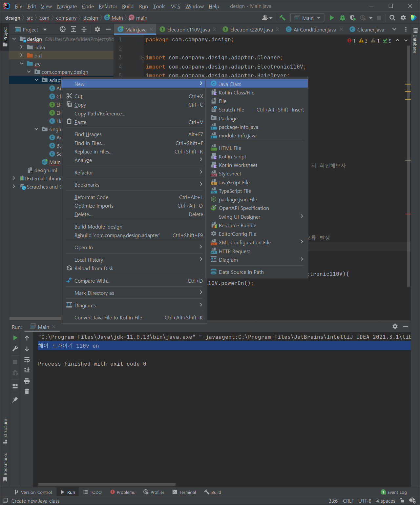Close the Main.java editor tab
This screenshot has height=505, width=420.
pos(151,29)
